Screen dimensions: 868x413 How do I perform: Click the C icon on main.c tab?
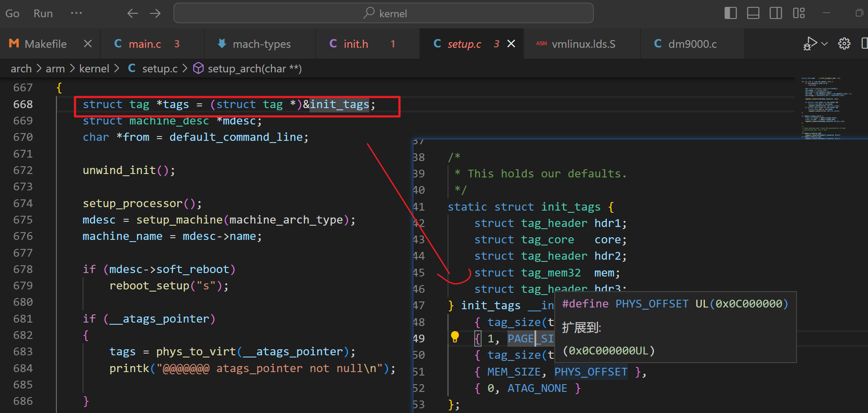[x=118, y=43]
